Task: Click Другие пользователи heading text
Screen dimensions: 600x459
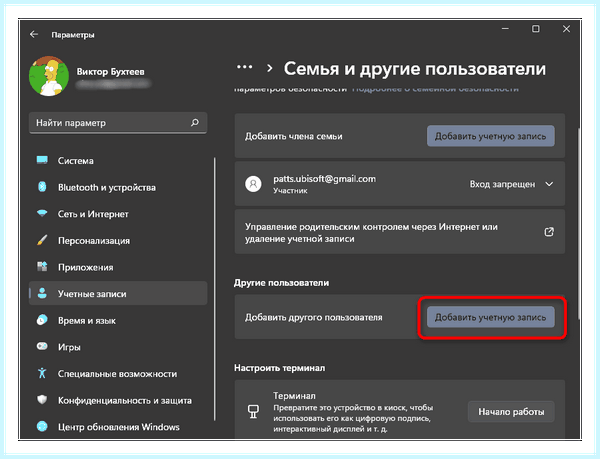Action: click(x=281, y=283)
